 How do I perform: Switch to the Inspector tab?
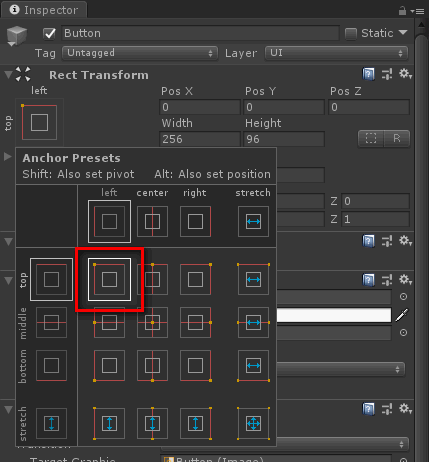(44, 10)
